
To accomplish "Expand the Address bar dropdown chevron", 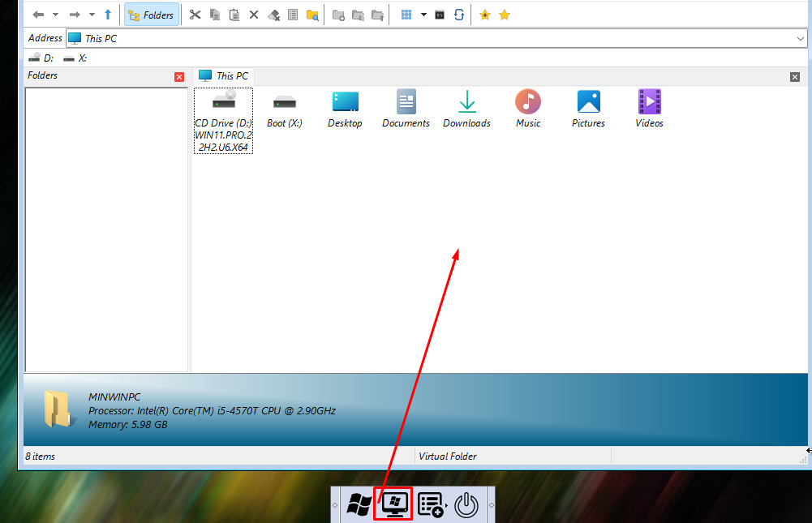I will click(800, 38).
